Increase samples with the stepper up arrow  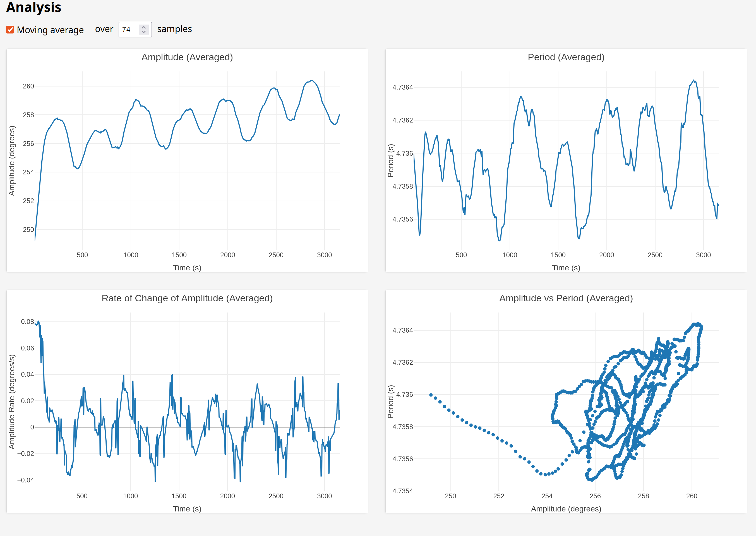[x=144, y=27]
